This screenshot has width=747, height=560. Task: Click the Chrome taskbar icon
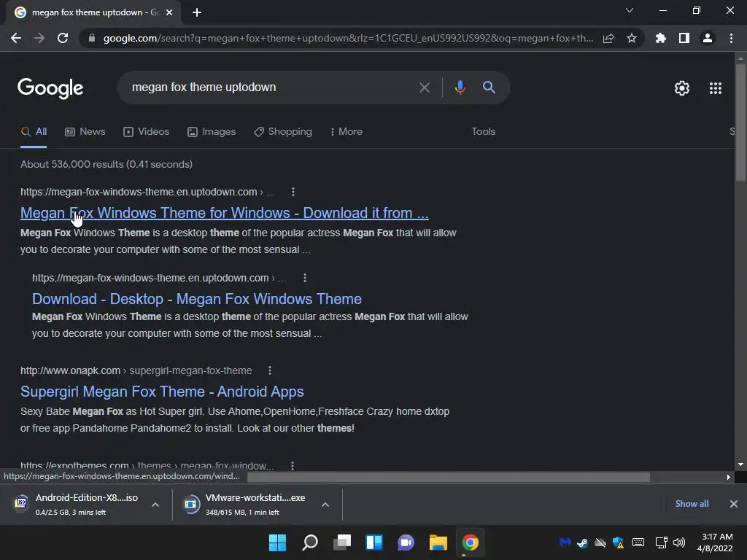[x=471, y=542]
